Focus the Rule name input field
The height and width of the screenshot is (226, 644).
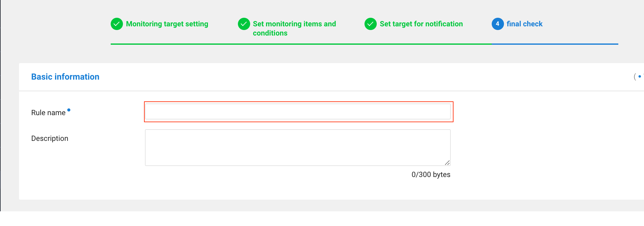click(298, 112)
